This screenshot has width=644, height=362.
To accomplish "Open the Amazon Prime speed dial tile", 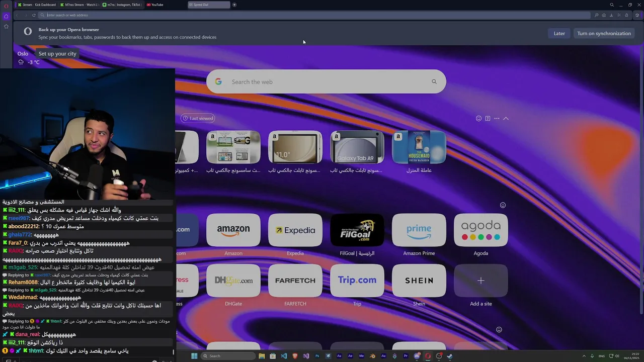I will [x=419, y=230].
